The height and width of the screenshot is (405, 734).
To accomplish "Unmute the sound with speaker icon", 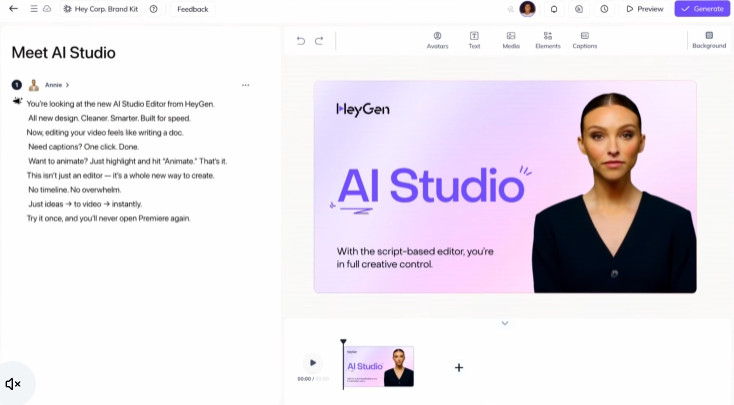I will click(x=13, y=384).
